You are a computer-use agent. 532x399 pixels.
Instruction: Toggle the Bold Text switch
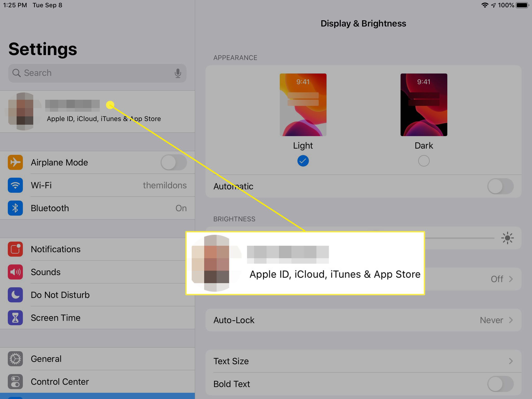(x=500, y=384)
